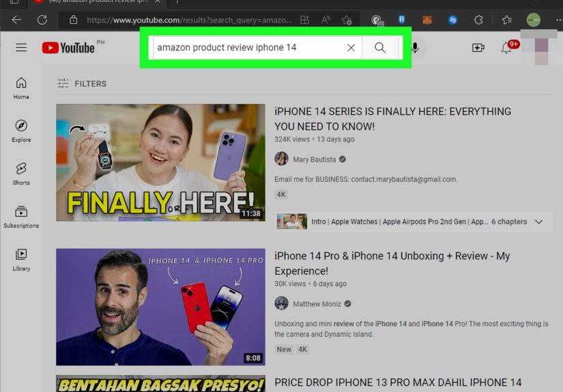The width and height of the screenshot is (563, 392).
Task: Open the FINALLY HERE video thumbnail
Action: coord(160,162)
